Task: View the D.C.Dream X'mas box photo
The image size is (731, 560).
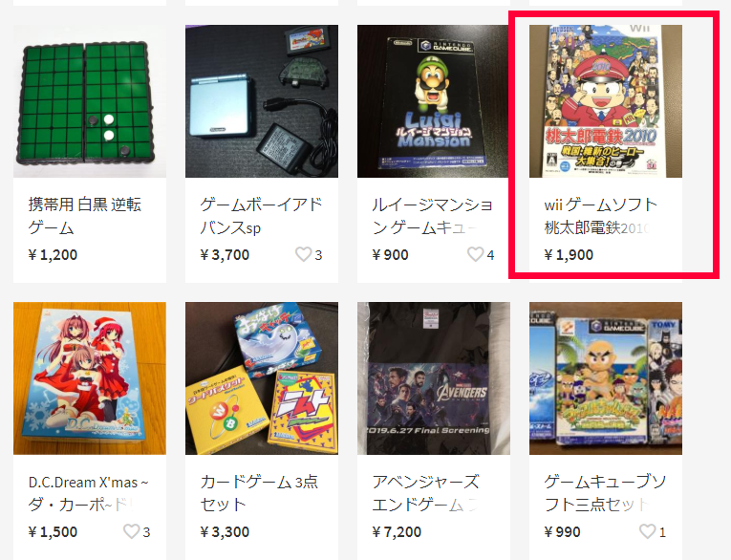Action: tap(90, 378)
